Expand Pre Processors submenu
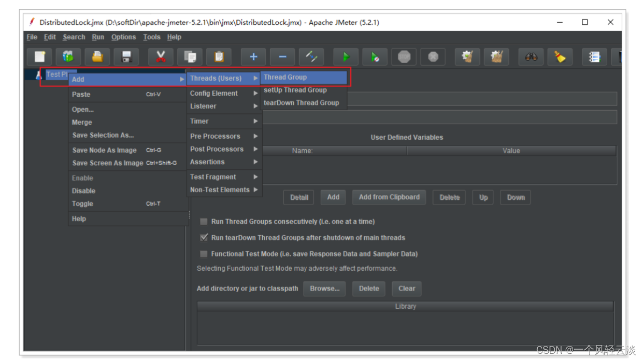The width and height of the screenshot is (644, 360). pyautogui.click(x=224, y=136)
